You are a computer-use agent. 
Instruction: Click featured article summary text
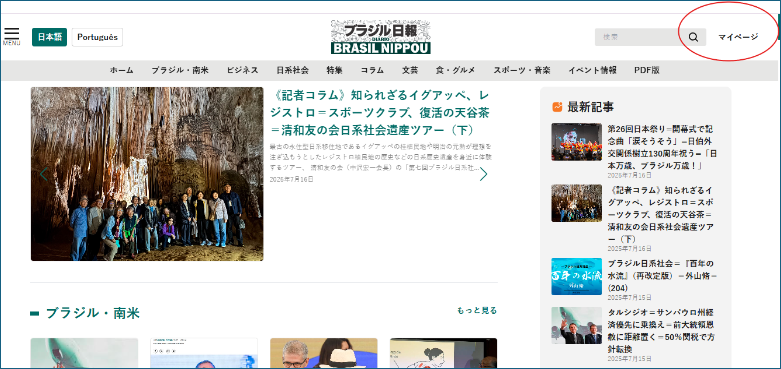380,157
